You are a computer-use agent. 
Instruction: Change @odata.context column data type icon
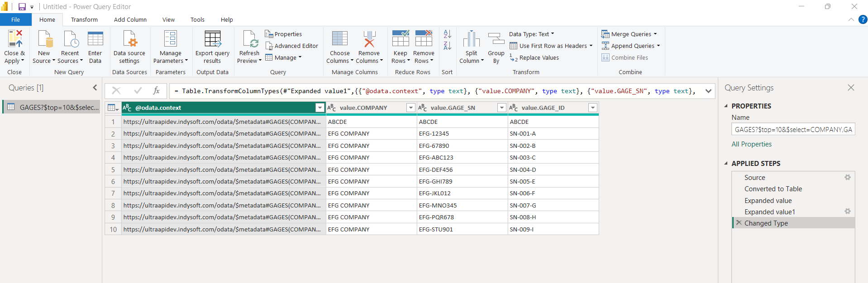pyautogui.click(x=127, y=108)
